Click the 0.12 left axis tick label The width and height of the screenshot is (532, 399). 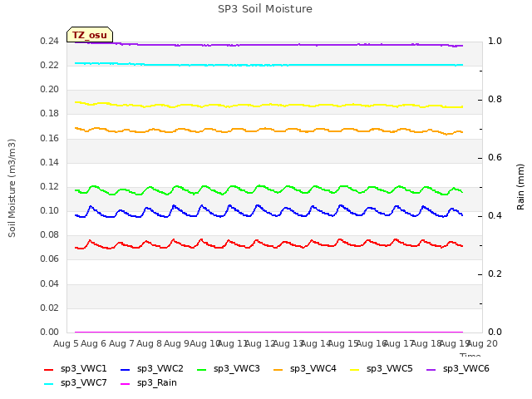click(50, 186)
